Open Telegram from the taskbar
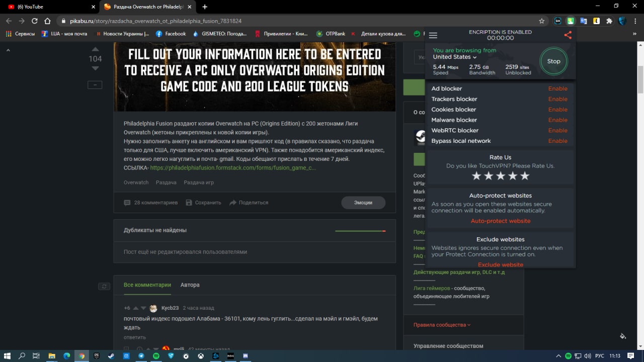This screenshot has height=362, width=644. point(141,355)
